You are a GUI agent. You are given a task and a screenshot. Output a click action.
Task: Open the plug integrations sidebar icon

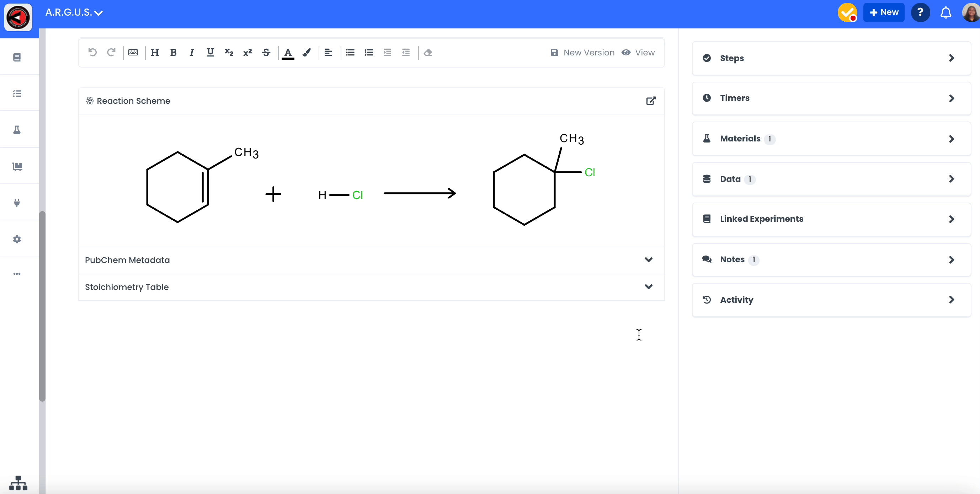point(17,203)
